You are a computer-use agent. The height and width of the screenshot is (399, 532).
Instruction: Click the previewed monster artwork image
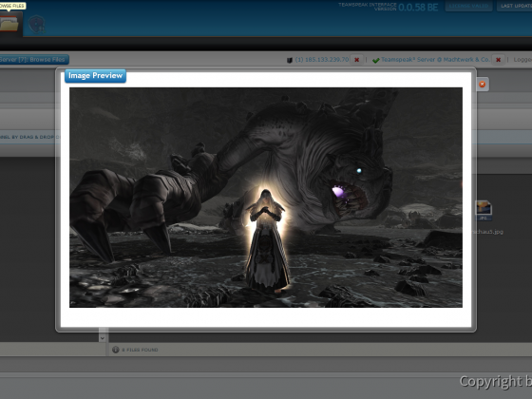[266, 198]
